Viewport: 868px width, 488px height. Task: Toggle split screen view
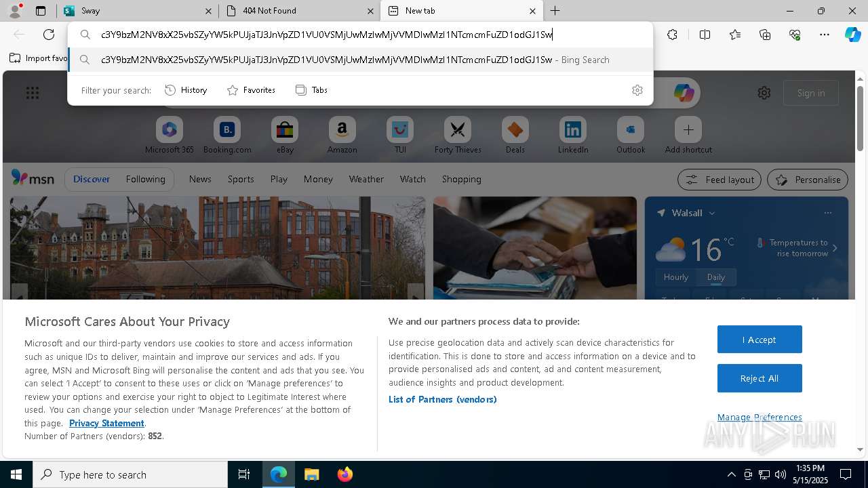(705, 35)
